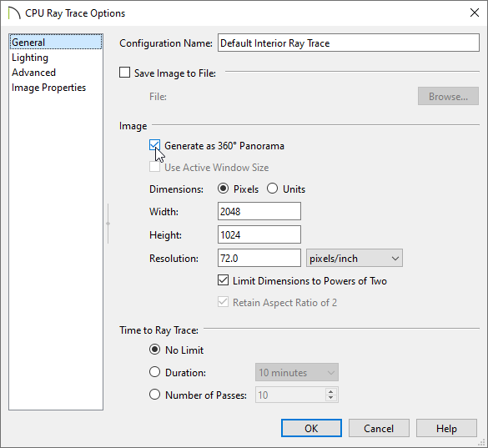The width and height of the screenshot is (488, 448).
Task: Open the Image Properties panel
Action: click(x=48, y=88)
